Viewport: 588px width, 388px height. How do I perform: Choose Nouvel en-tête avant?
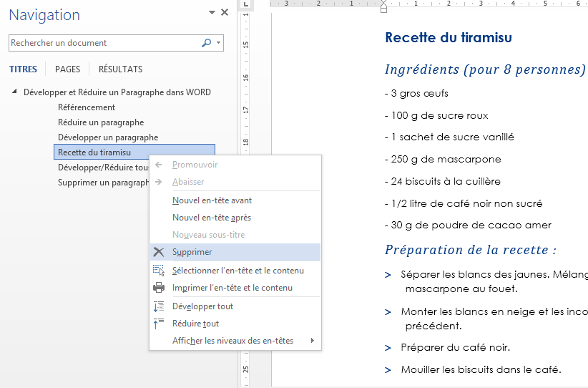(x=212, y=200)
